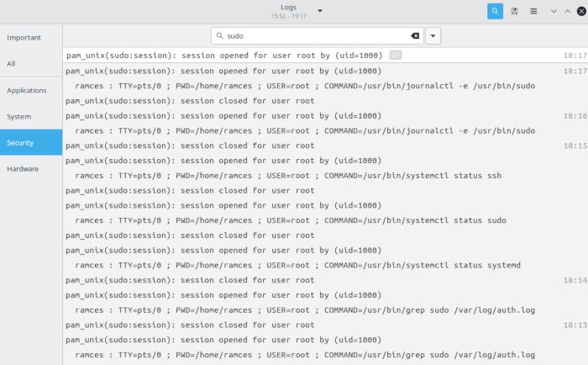The image size is (588, 365).
Task: Click the minimize chevron-down window button
Action: (x=554, y=11)
